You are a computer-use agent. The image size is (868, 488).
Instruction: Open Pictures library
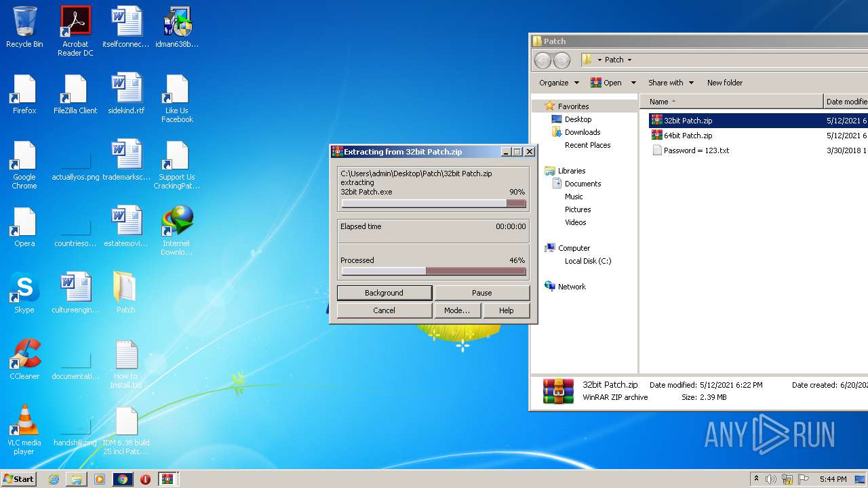[x=577, y=209]
